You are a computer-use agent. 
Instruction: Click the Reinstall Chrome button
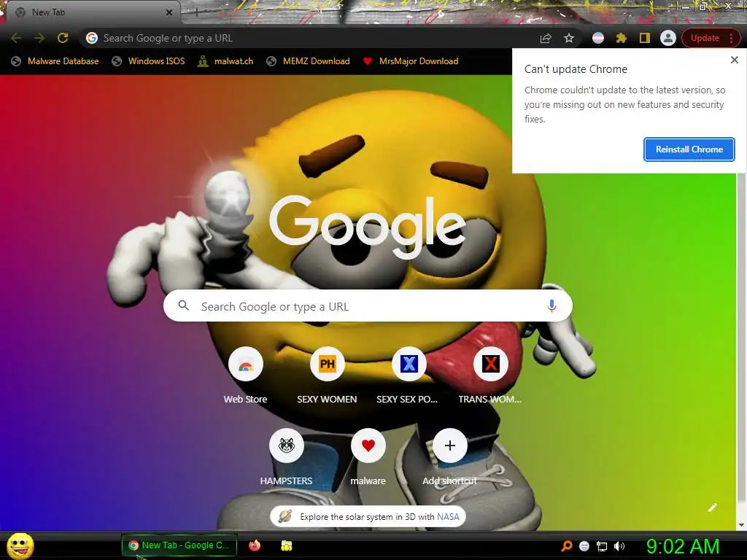click(x=689, y=149)
